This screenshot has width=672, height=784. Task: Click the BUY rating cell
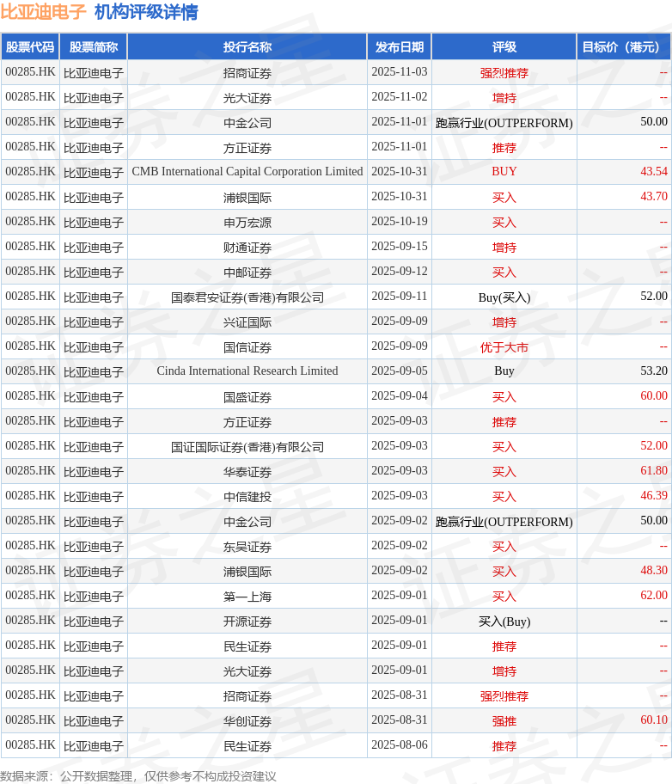(x=504, y=172)
